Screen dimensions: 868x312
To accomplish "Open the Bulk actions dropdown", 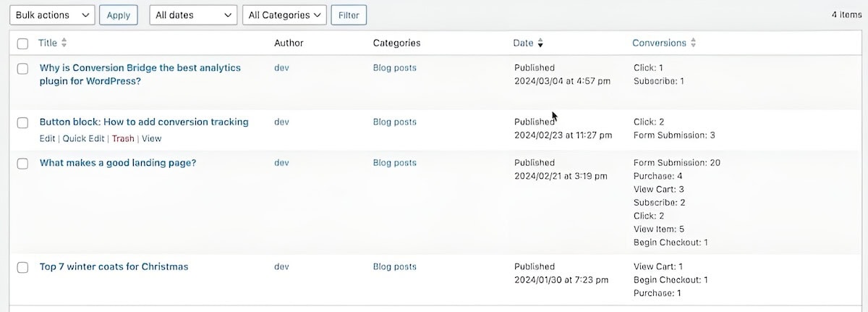I will coord(51,14).
